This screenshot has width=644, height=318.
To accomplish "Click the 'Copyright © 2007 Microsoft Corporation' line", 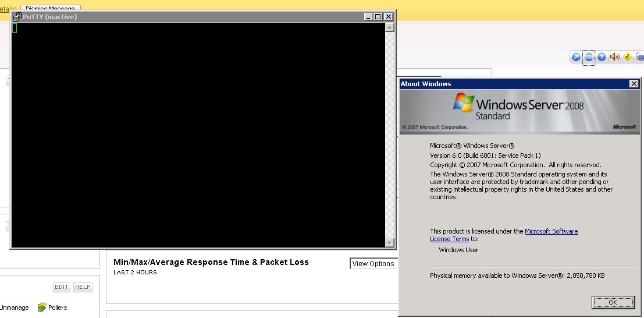I will 515,165.
